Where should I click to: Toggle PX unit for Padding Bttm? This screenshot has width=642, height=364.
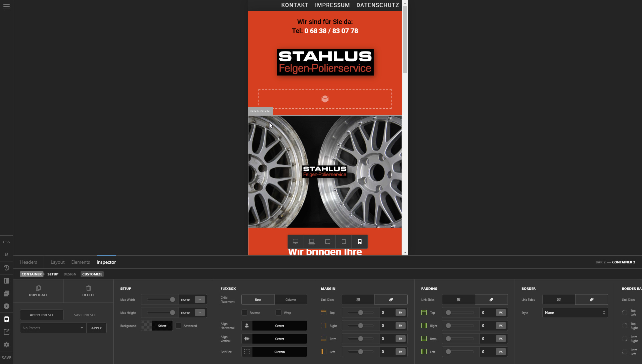[x=501, y=339]
